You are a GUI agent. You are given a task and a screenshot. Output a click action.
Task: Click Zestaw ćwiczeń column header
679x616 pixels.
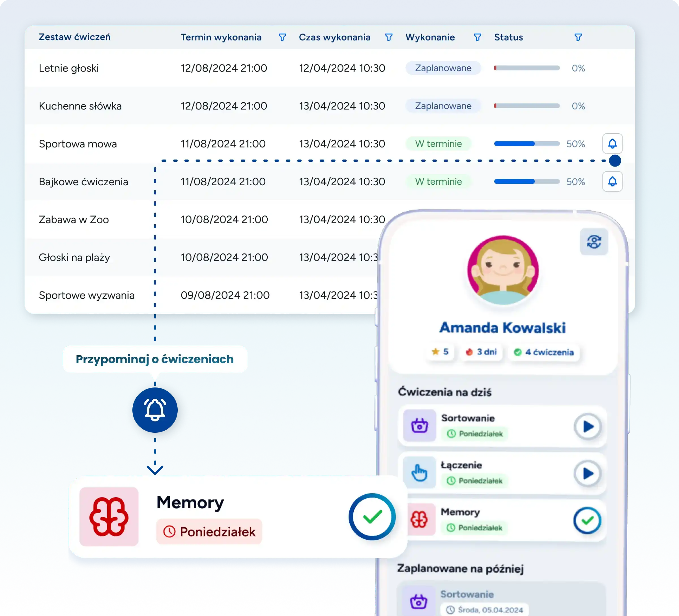pos(74,37)
